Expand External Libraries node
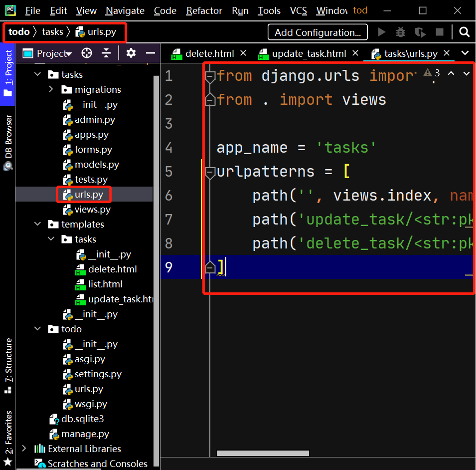The height and width of the screenshot is (470, 476). (x=24, y=449)
